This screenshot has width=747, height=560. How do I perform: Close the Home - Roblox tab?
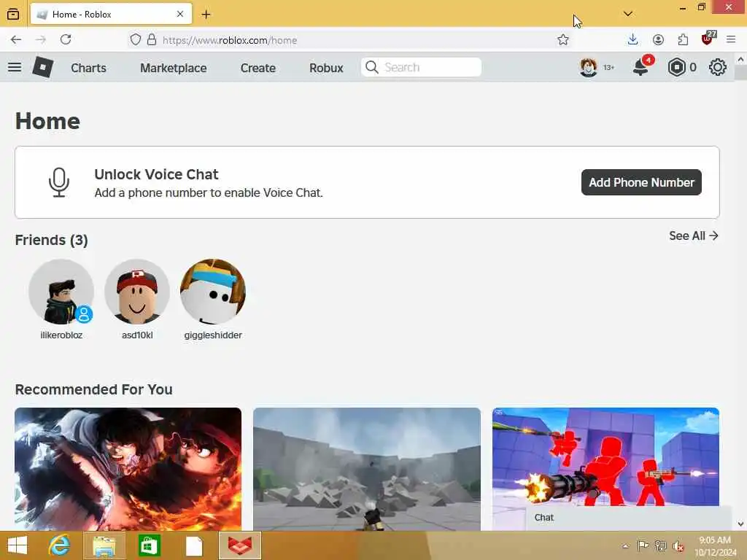pos(180,15)
